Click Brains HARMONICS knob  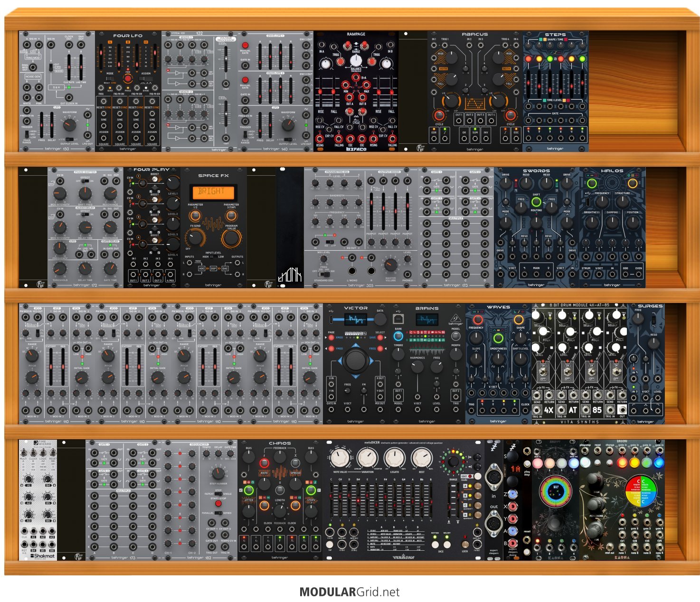417,367
